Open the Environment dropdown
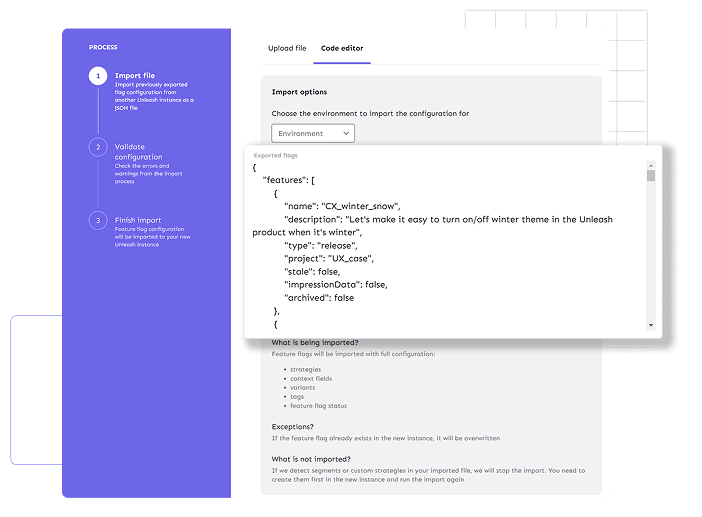This screenshot has width=702, height=517. [x=313, y=133]
